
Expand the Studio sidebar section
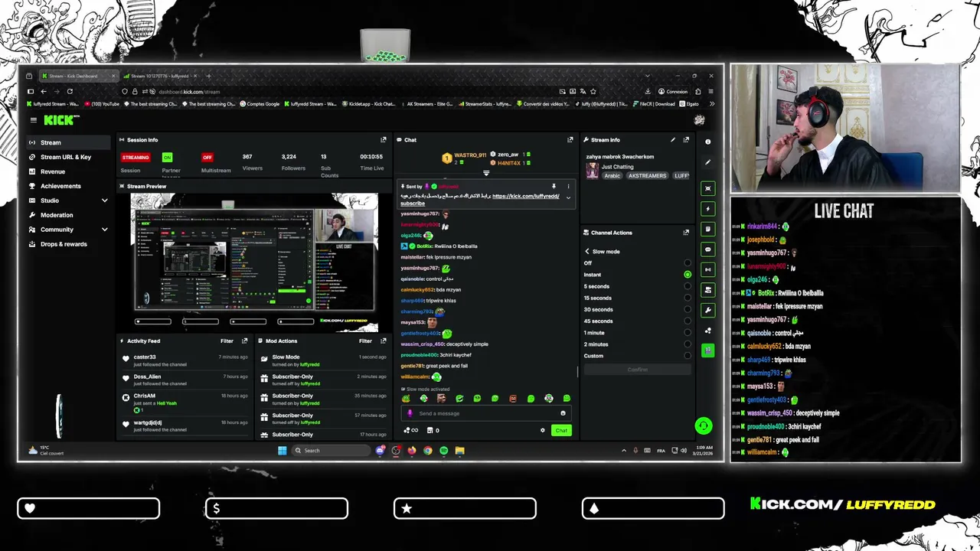[104, 201]
